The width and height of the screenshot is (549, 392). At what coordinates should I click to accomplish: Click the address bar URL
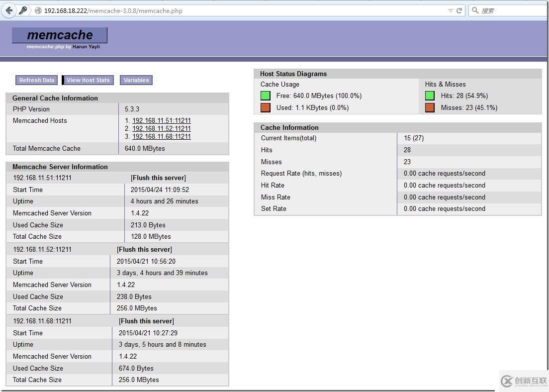tap(113, 11)
